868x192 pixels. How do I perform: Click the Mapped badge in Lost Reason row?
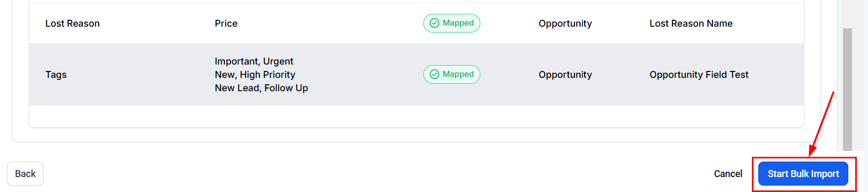click(452, 23)
